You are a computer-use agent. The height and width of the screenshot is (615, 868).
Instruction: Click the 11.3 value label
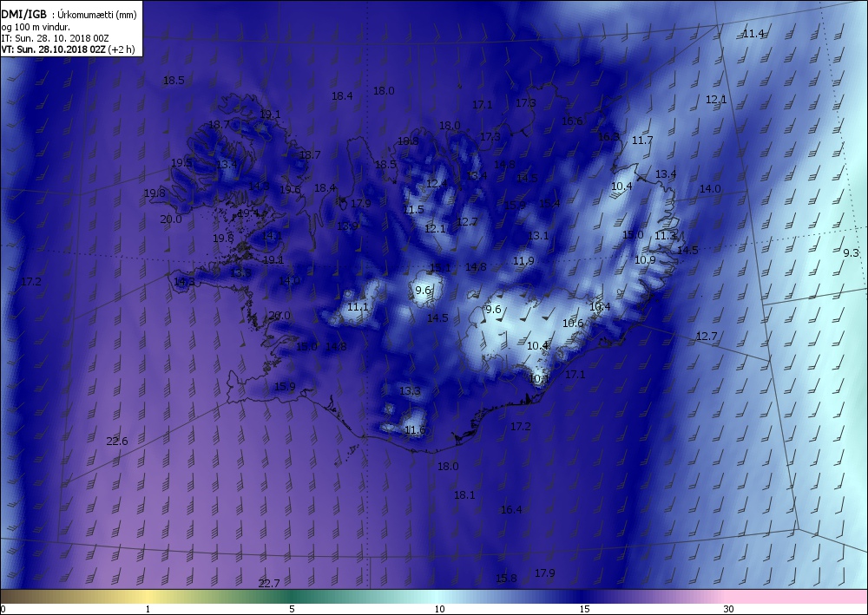tap(665, 236)
